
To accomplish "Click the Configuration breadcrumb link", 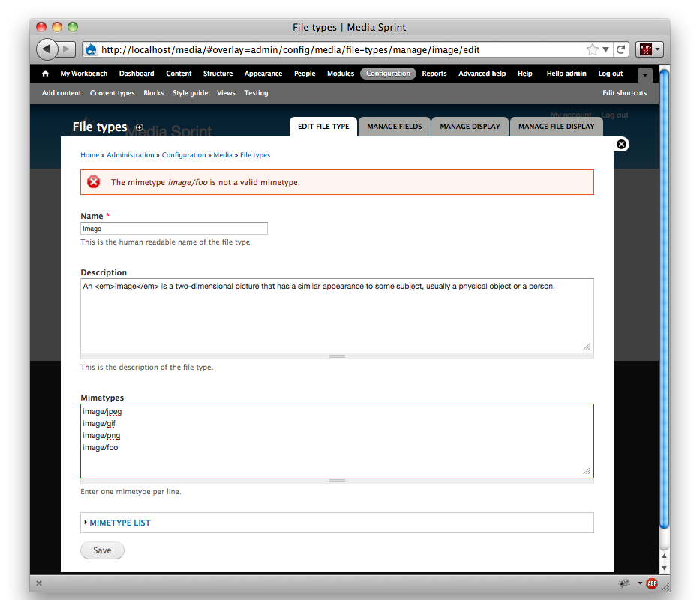I will [184, 155].
